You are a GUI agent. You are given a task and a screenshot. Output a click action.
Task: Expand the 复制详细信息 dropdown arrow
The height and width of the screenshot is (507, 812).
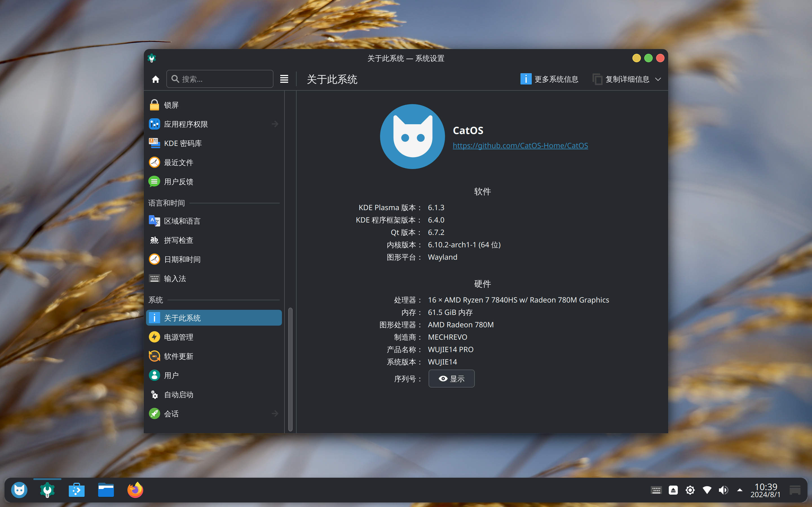point(658,79)
